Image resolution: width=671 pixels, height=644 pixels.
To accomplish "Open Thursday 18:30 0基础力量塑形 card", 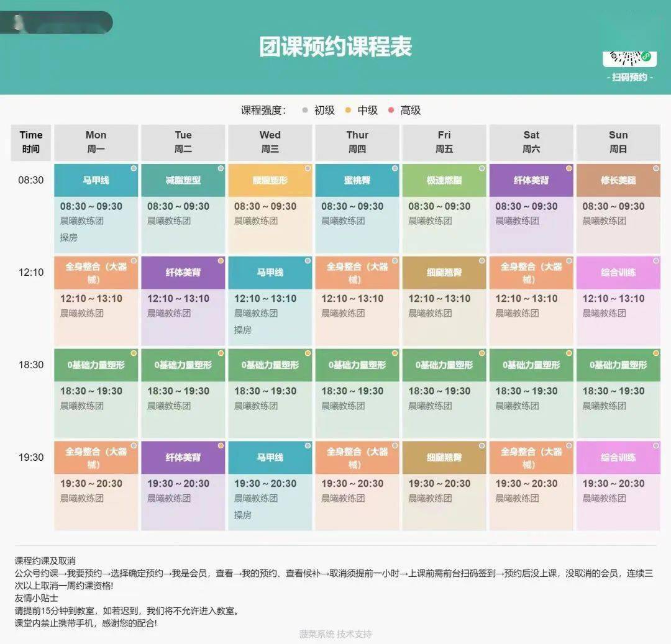I will coord(357,393).
